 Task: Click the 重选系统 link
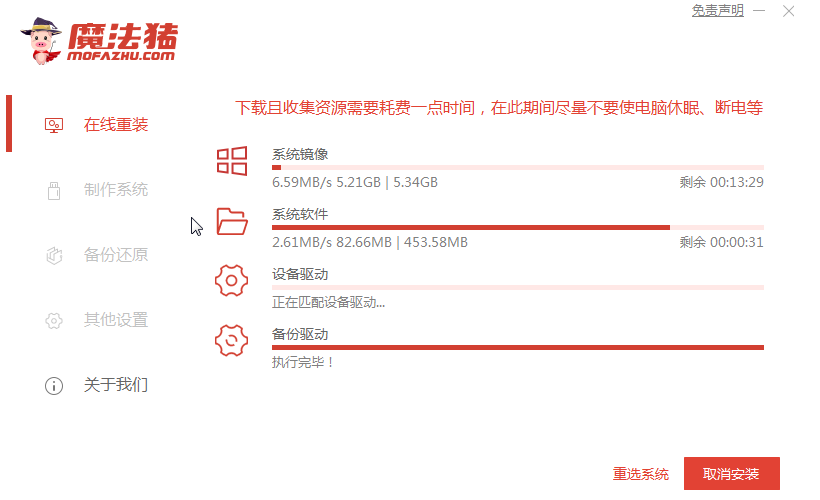coord(641,474)
